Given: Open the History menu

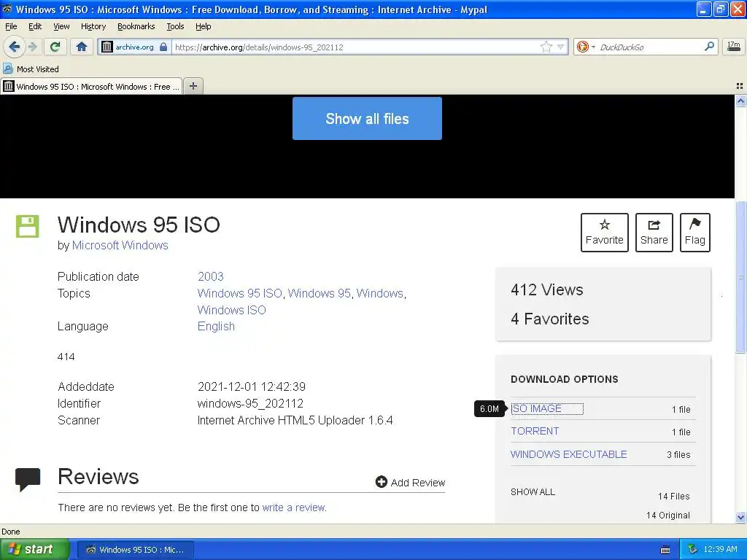Looking at the screenshot, I should click(93, 26).
